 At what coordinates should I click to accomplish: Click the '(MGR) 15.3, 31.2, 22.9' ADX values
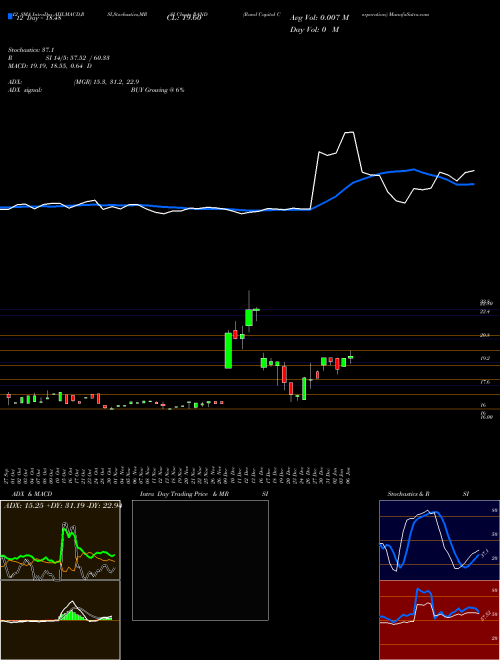(x=106, y=82)
